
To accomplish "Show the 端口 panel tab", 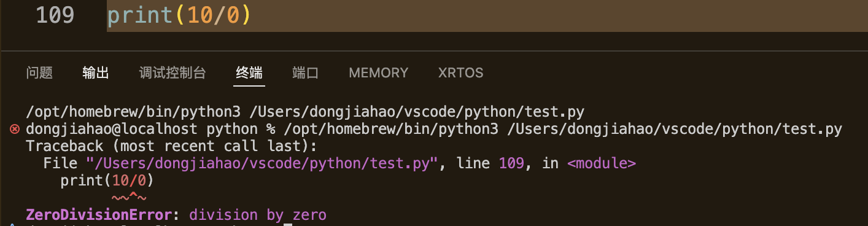I will (x=306, y=73).
